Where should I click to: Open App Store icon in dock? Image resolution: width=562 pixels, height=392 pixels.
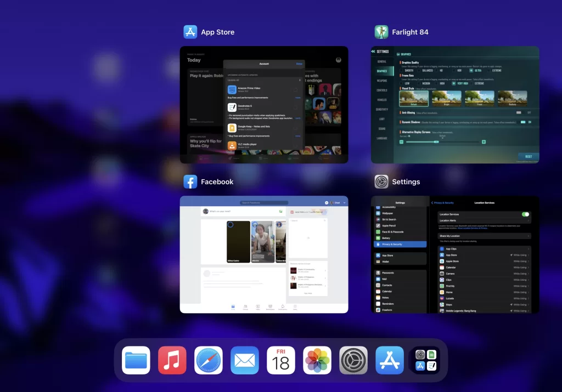390,360
